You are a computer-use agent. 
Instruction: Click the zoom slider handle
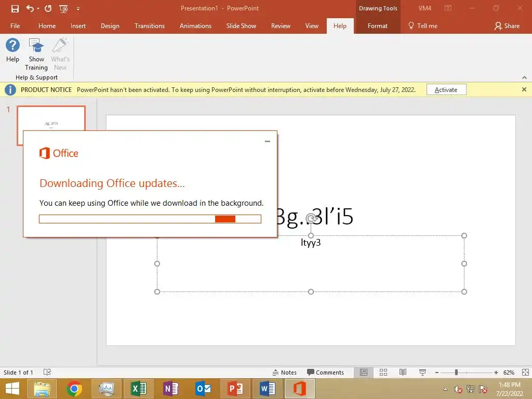(456, 373)
